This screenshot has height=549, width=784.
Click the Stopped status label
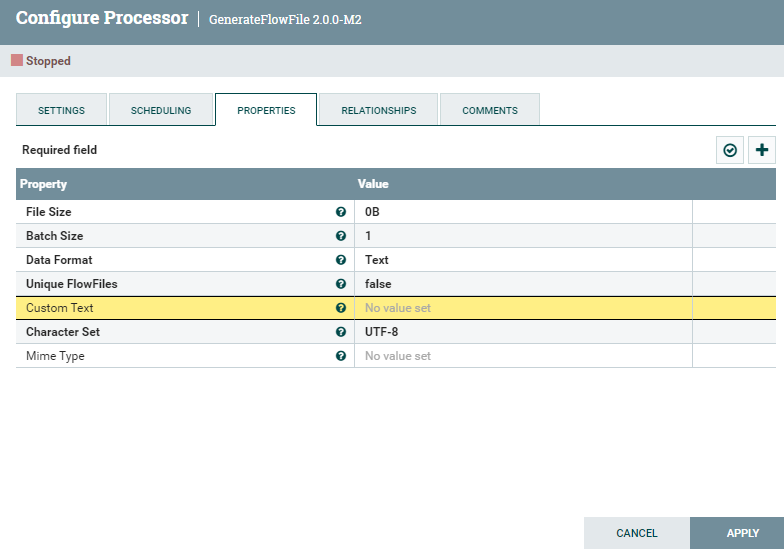[x=48, y=61]
